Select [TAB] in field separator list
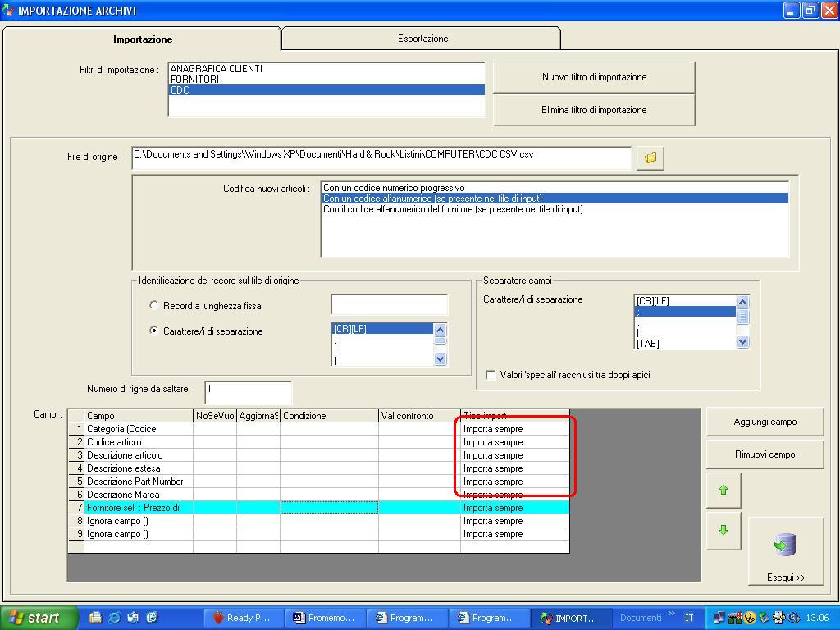This screenshot has width=840, height=630. [x=685, y=344]
